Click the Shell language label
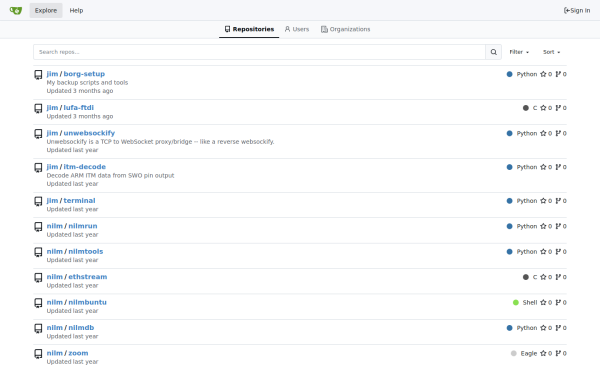Screen dimensions: 600x375 (x=530, y=302)
